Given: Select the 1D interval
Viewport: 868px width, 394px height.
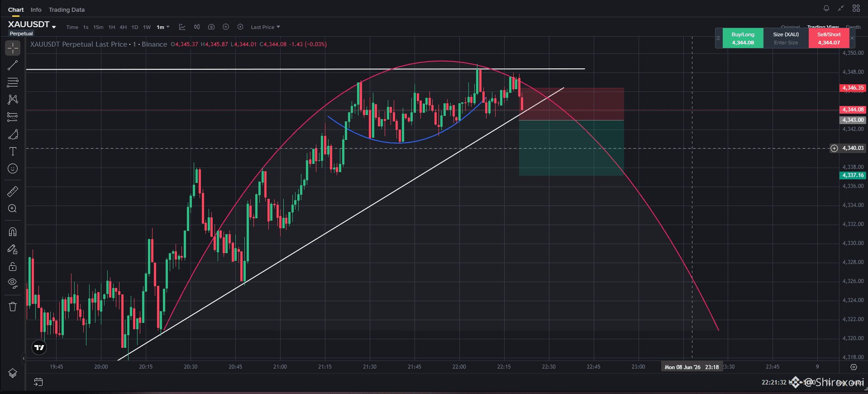Looking at the screenshot, I should (135, 27).
